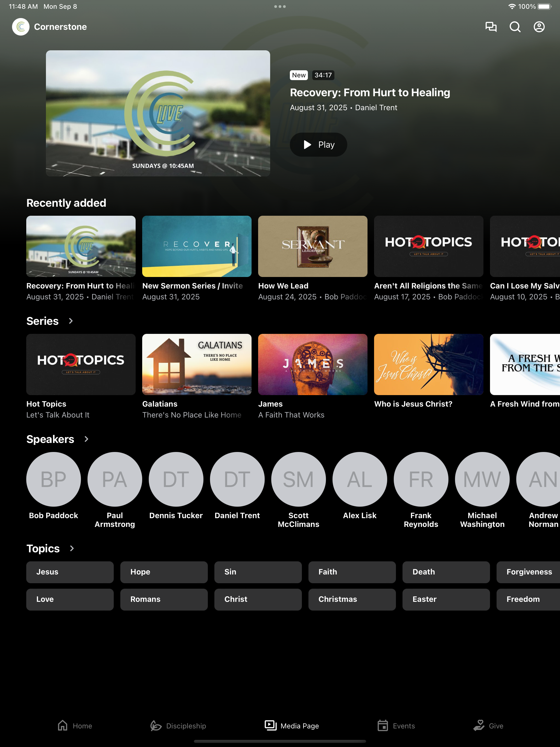Switch to the Events tab
Image resolution: width=560 pixels, height=747 pixels.
click(x=396, y=726)
